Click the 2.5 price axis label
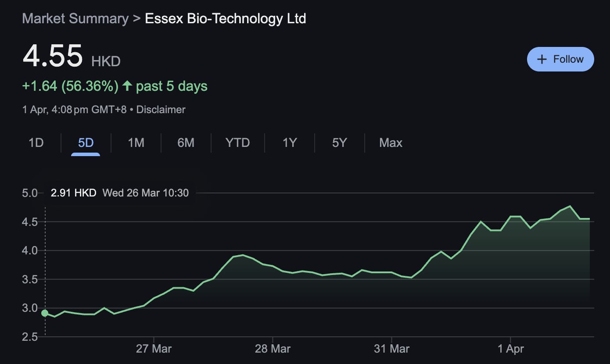 tap(30, 337)
